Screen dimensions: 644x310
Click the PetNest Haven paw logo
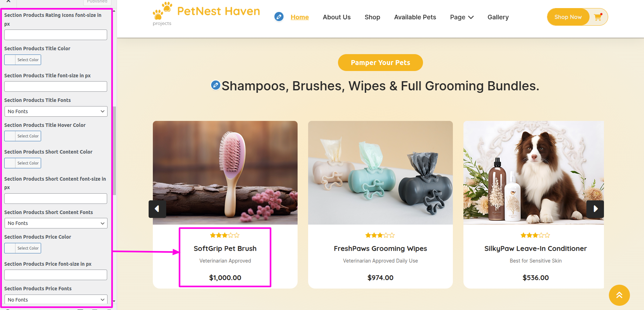tap(162, 11)
